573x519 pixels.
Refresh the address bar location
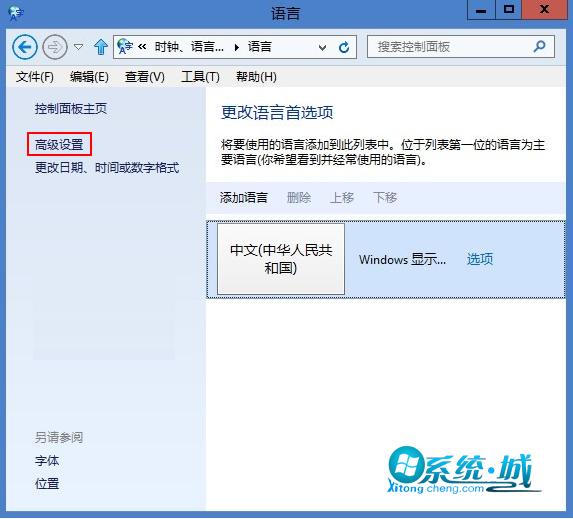(x=344, y=47)
